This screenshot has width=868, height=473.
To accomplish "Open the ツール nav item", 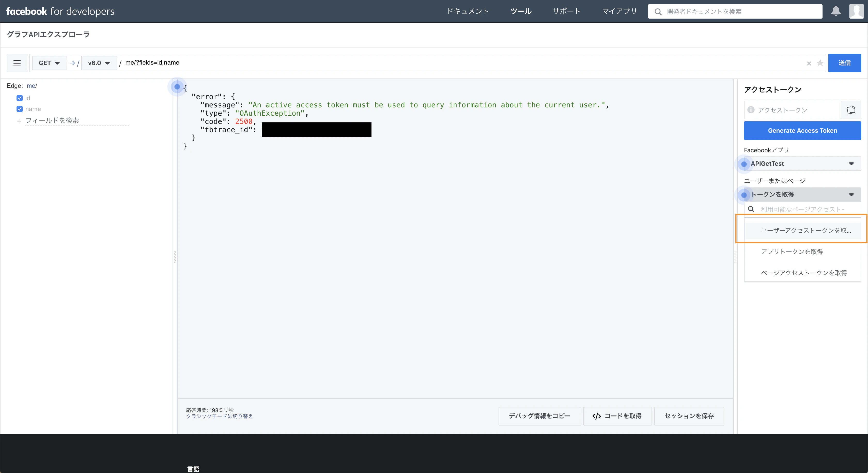I will [521, 11].
